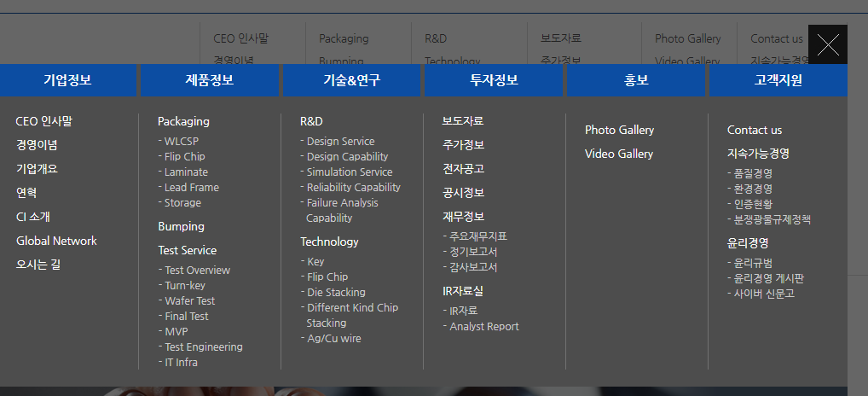
Task: Select the 투자정보 blue header
Action: click(494, 80)
